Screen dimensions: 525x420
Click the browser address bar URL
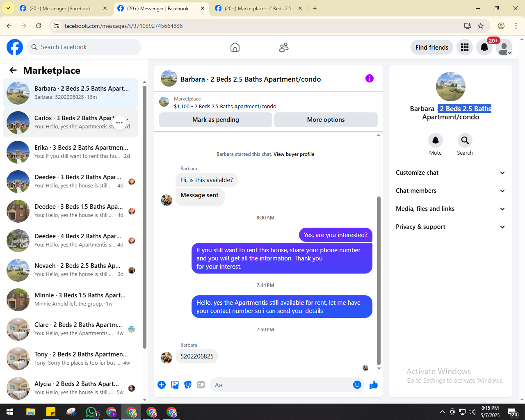click(x=123, y=26)
